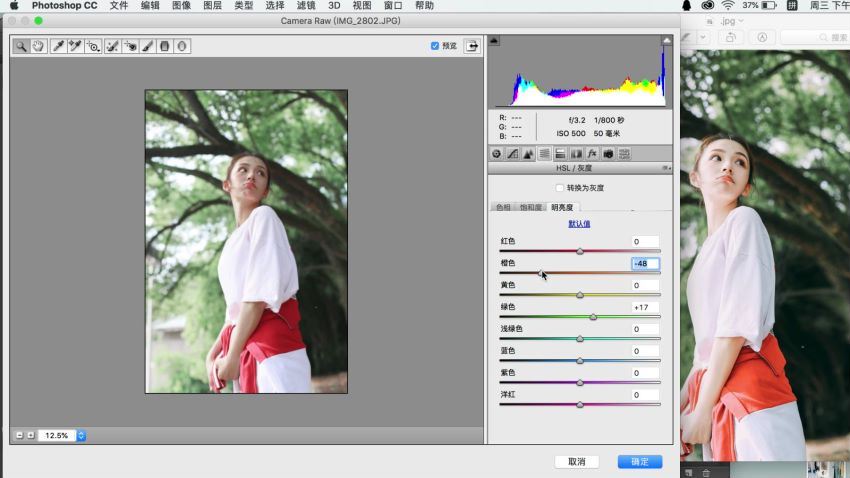The width and height of the screenshot is (850, 478).
Task: Open the Tone Curve panel icon
Action: tap(512, 154)
